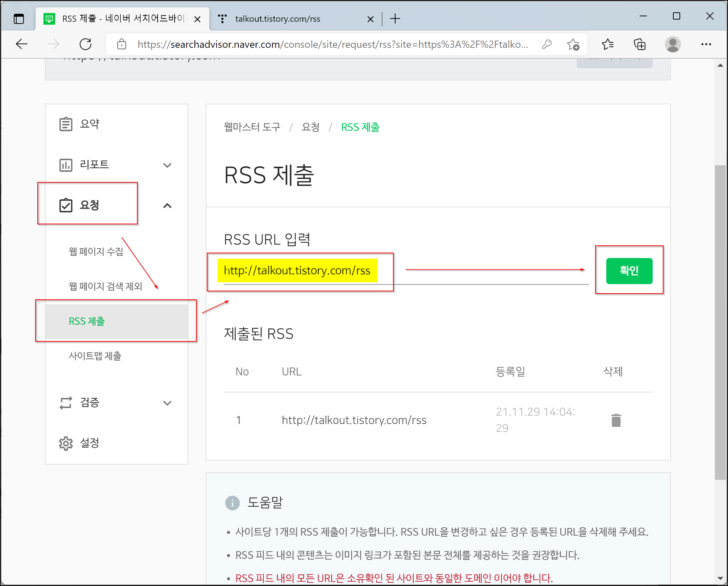Viewport: 728px width, 586px height.
Task: Expand the 검증 menu chevron
Action: click(167, 403)
